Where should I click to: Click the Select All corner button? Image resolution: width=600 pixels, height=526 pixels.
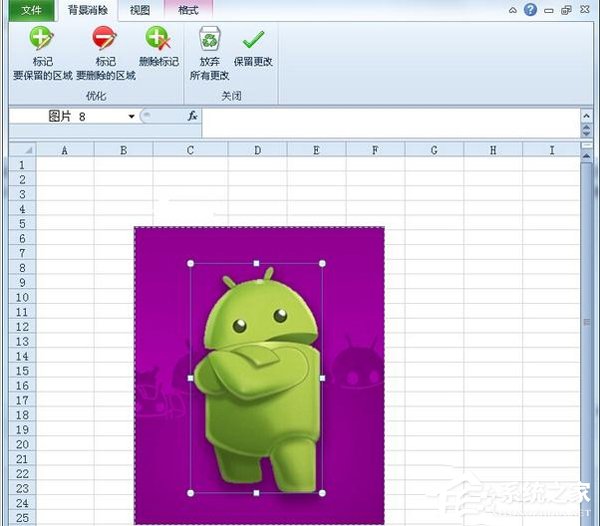pos(23,150)
